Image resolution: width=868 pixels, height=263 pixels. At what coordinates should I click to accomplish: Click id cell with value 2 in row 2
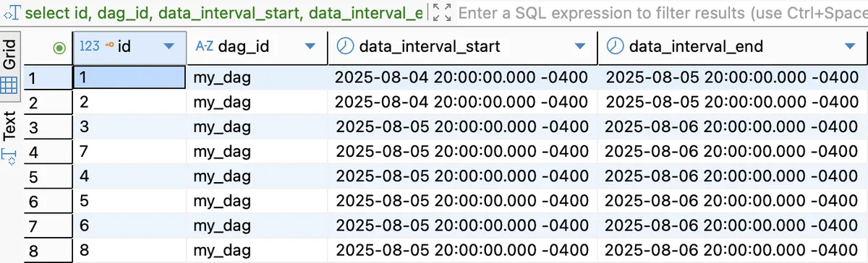(x=129, y=103)
